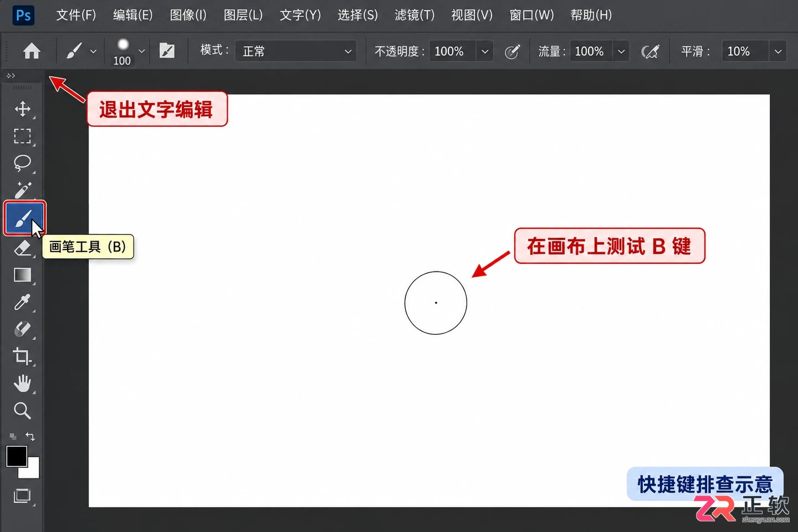Select the Eyedropper tool
Screen dimensions: 798x532
[x=22, y=302]
